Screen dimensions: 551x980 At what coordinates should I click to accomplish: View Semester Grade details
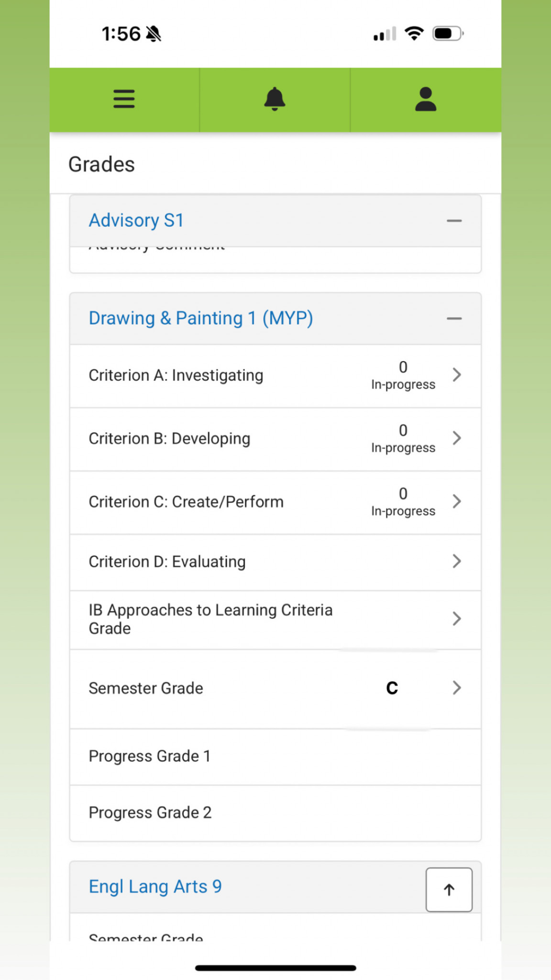click(146, 688)
